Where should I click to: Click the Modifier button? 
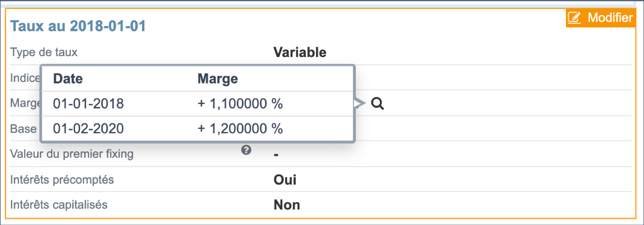600,18
